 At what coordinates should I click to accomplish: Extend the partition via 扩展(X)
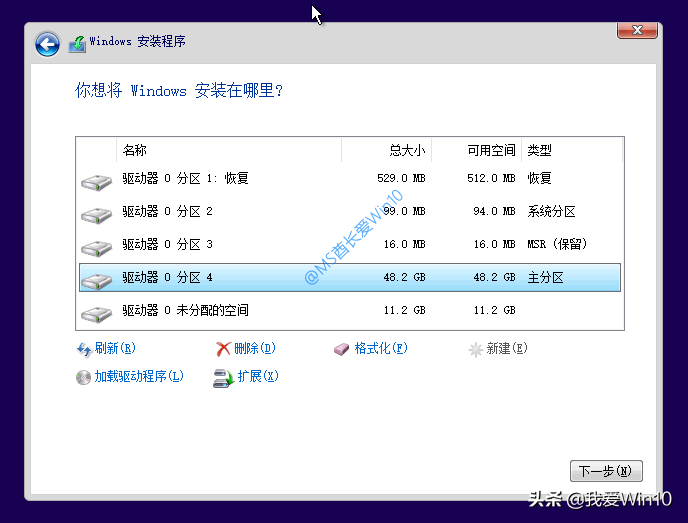point(258,376)
